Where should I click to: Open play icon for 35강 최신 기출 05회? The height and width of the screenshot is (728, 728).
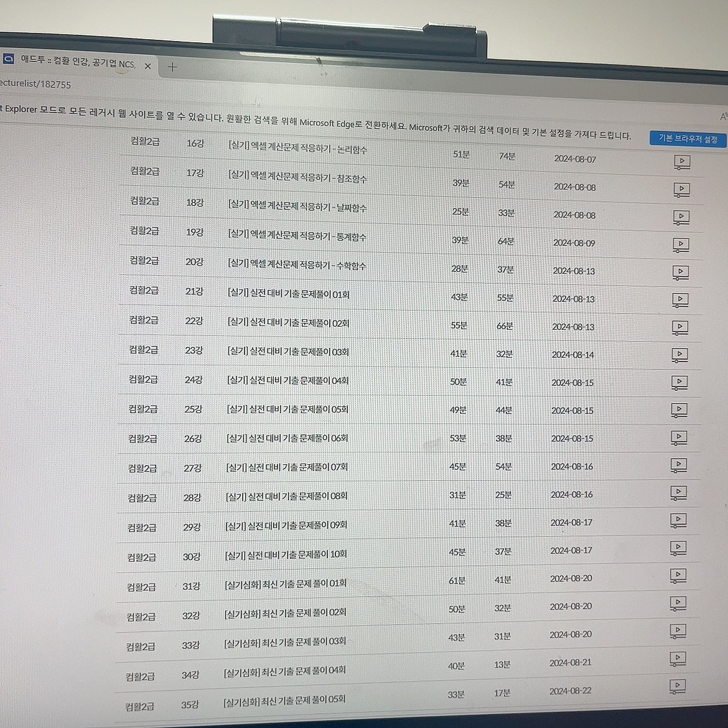click(677, 688)
